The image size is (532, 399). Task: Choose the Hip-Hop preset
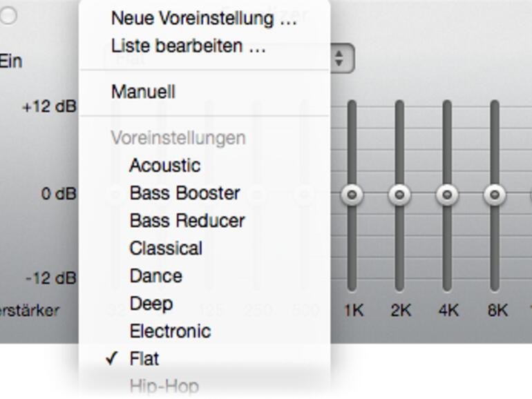164,387
